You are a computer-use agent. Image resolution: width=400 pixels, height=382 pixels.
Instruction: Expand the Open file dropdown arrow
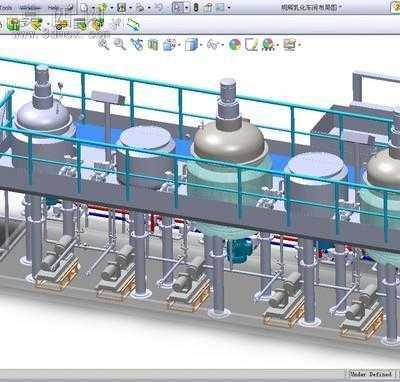pyautogui.click(x=112, y=8)
